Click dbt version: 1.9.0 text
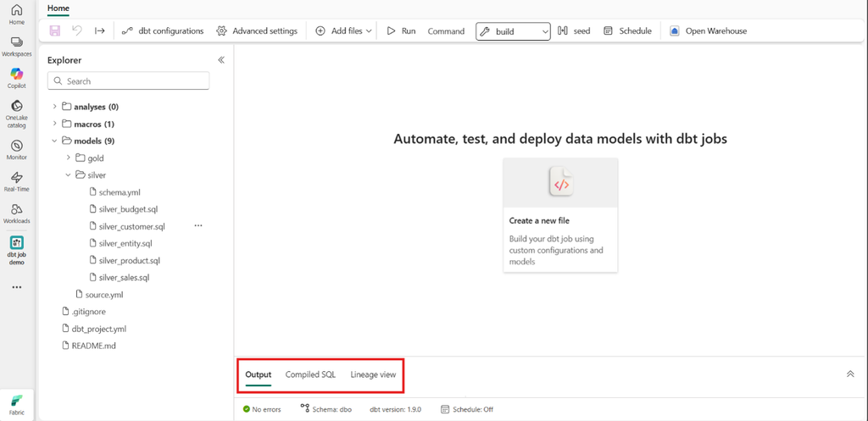Viewport: 868px width, 421px height. tap(395, 410)
